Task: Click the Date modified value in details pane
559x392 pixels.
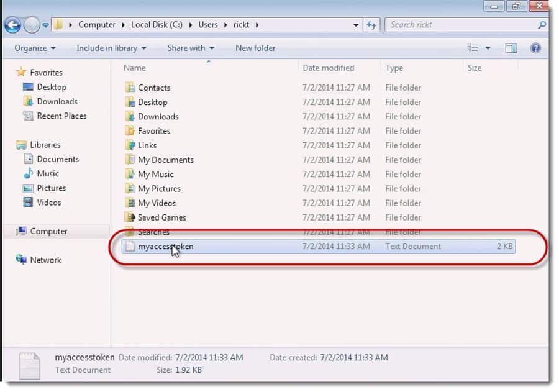Action: point(209,357)
